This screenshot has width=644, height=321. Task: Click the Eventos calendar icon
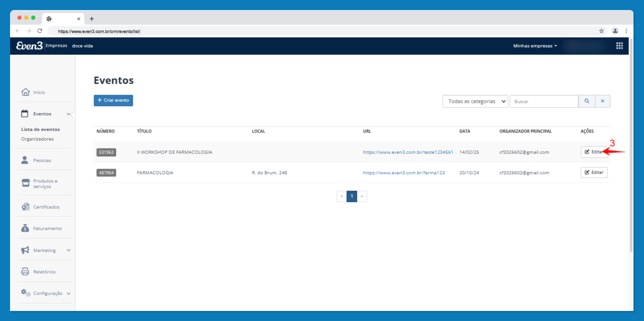click(25, 114)
